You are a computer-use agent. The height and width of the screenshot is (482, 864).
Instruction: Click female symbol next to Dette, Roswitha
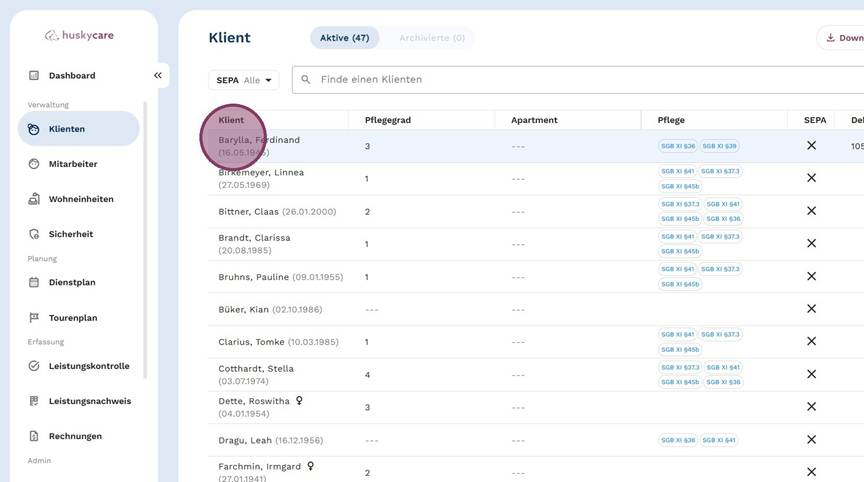[299, 400]
